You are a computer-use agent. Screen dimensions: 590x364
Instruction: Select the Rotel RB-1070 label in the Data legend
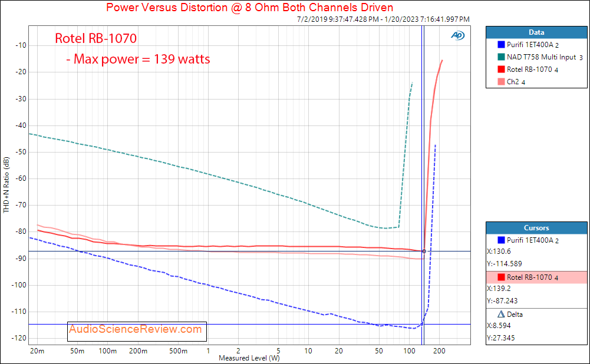point(532,70)
